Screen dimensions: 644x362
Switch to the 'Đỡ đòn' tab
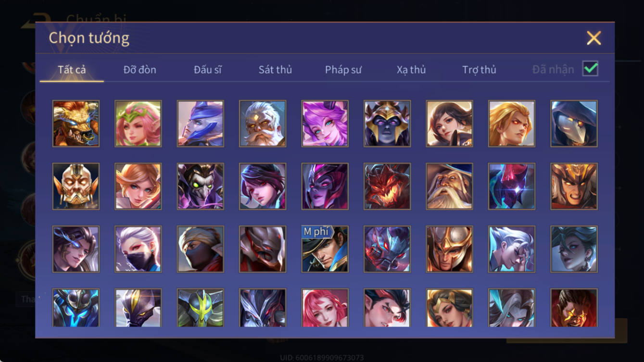coord(140,70)
